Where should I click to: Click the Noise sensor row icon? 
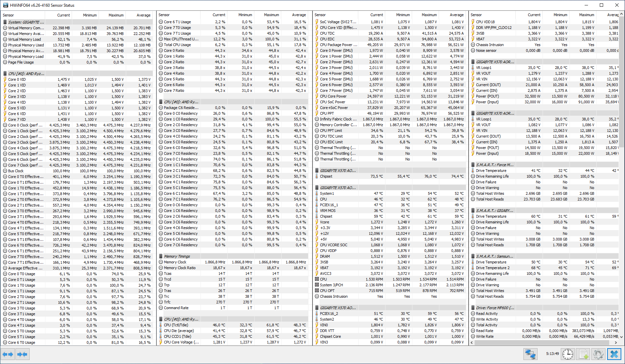473,50
